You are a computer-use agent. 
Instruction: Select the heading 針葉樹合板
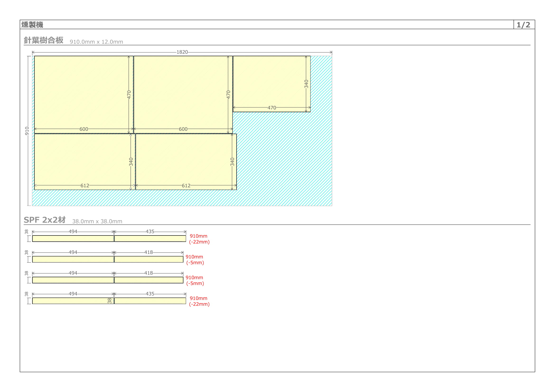click(43, 40)
